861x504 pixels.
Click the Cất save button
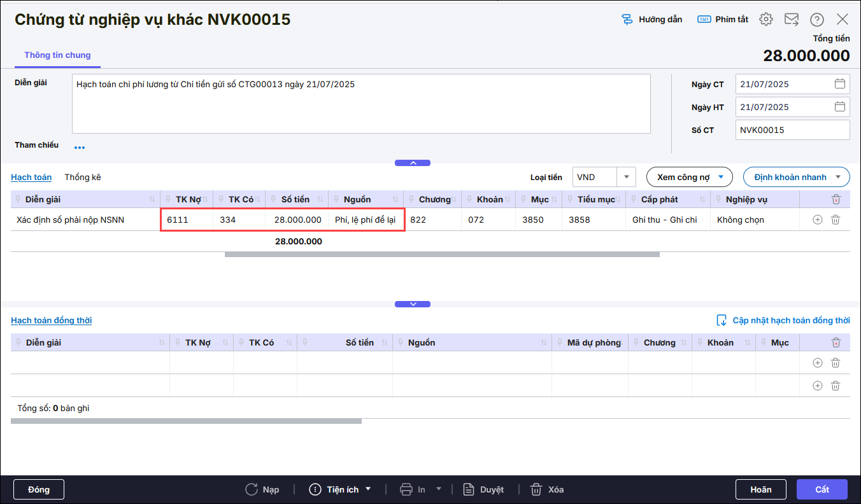[822, 489]
